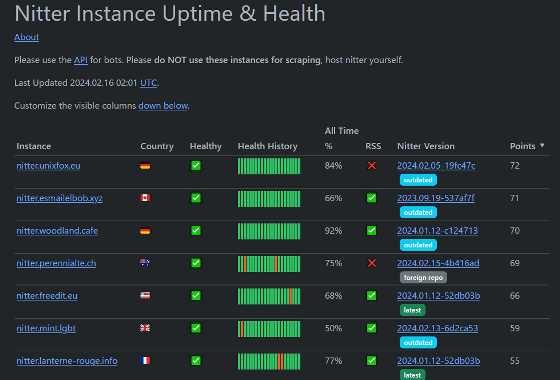Click health history bar of nitter.freedit.eu
The height and width of the screenshot is (380, 560).
coord(269,296)
